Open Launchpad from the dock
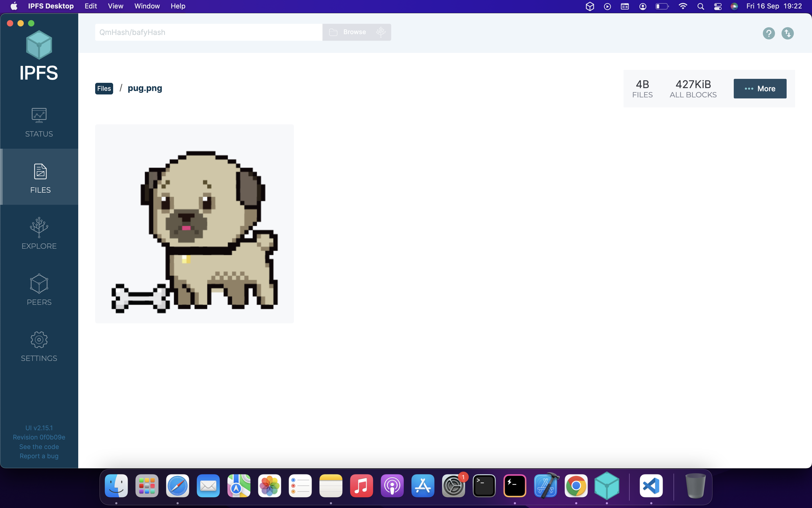The width and height of the screenshot is (812, 508). (x=147, y=486)
